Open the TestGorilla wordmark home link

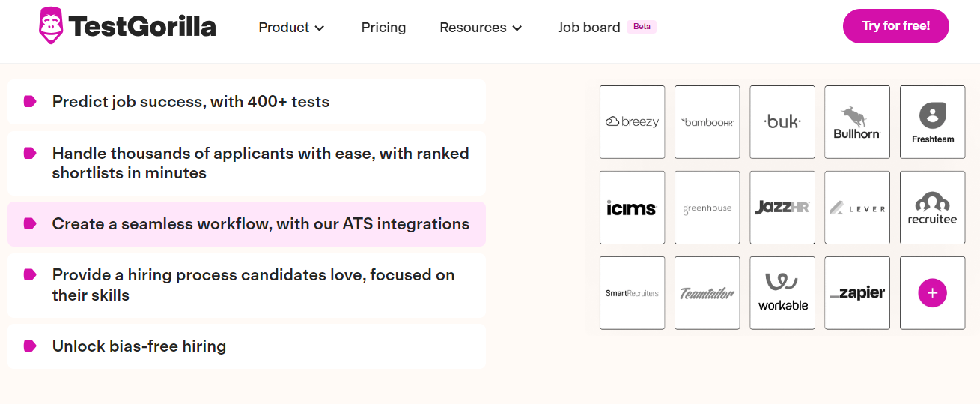142,27
